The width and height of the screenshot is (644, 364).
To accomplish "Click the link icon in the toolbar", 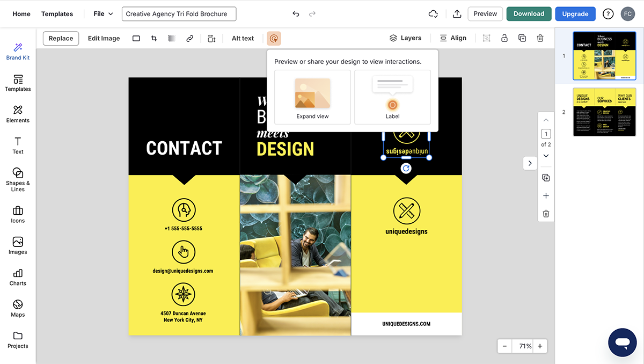I will pyautogui.click(x=189, y=38).
